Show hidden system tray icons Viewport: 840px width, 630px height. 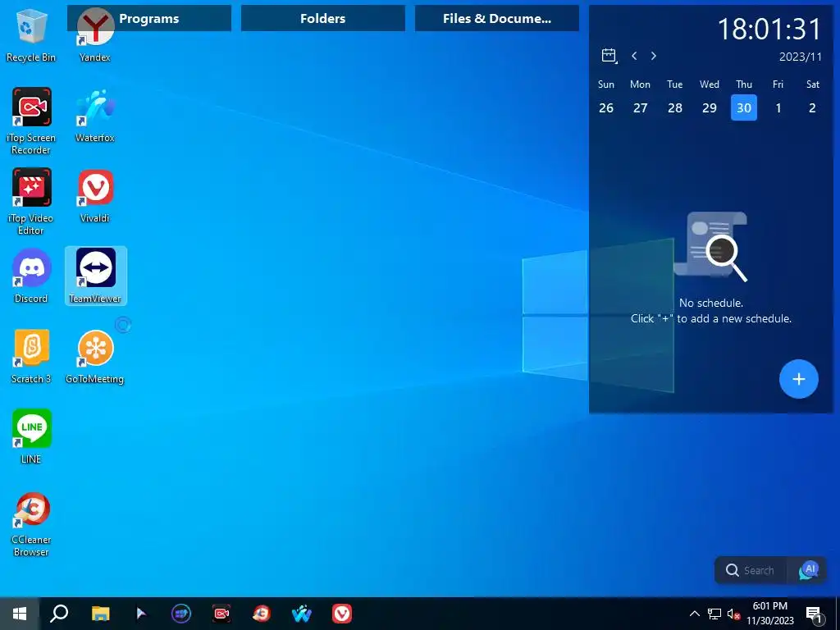coord(694,614)
